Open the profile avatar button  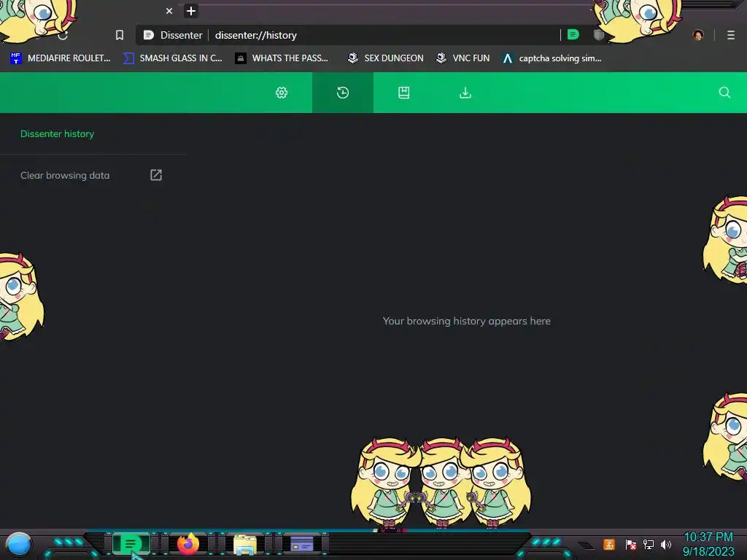[698, 35]
